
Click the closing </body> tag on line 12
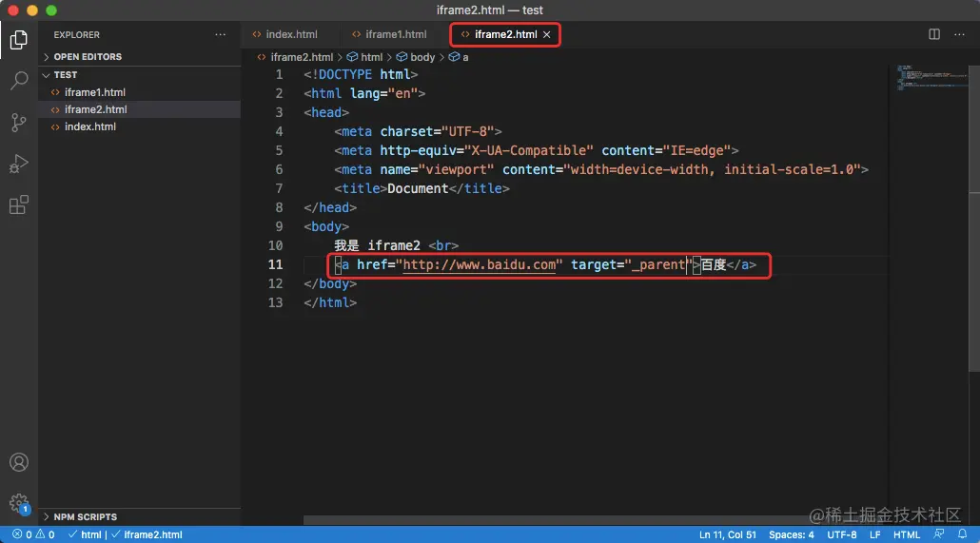[x=330, y=283]
